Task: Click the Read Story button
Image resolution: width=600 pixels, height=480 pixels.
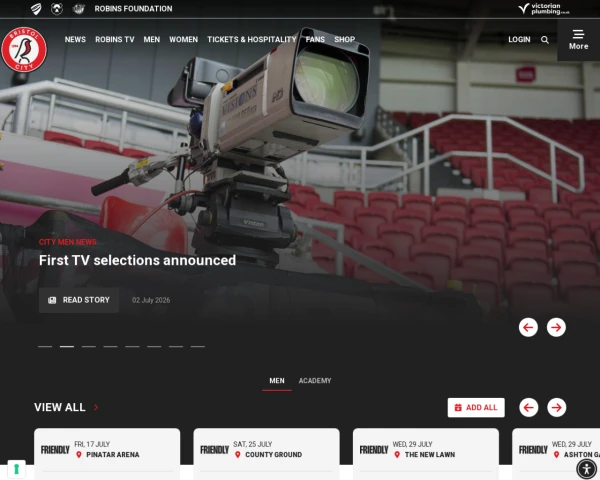Action: (x=79, y=300)
